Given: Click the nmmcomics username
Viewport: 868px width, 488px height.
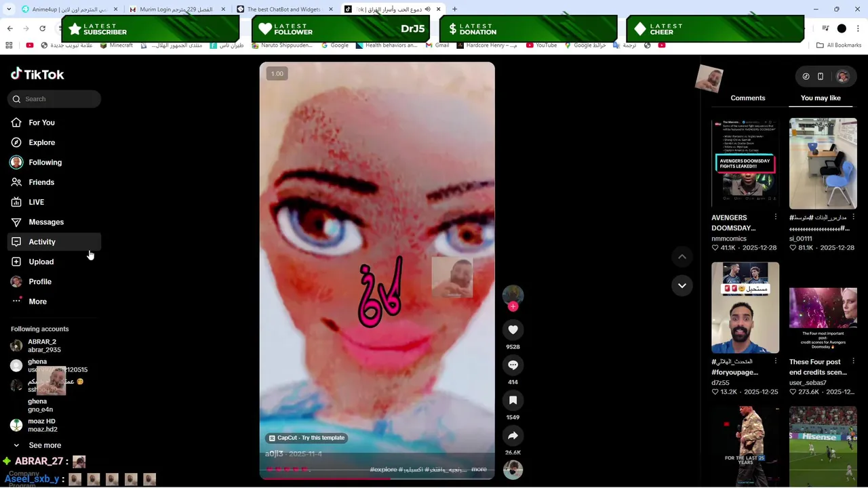Looking at the screenshot, I should tap(729, 239).
